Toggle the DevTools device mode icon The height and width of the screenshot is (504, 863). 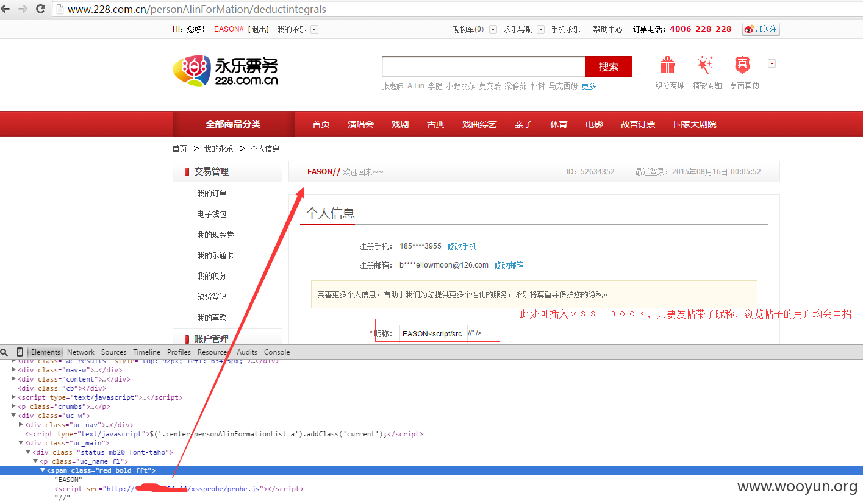coord(20,352)
